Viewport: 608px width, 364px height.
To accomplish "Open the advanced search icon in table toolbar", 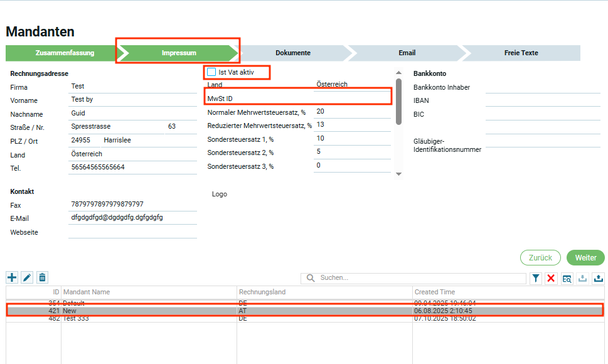I will click(567, 278).
